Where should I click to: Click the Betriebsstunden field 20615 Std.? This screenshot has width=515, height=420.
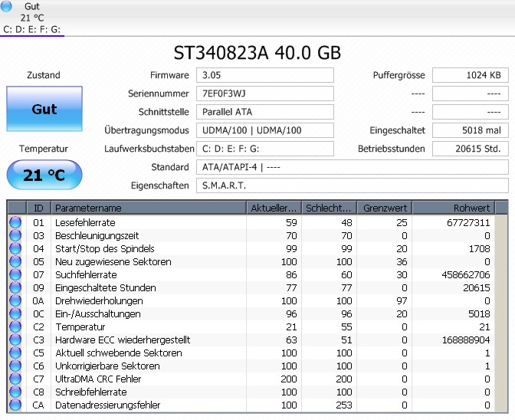[471, 149]
